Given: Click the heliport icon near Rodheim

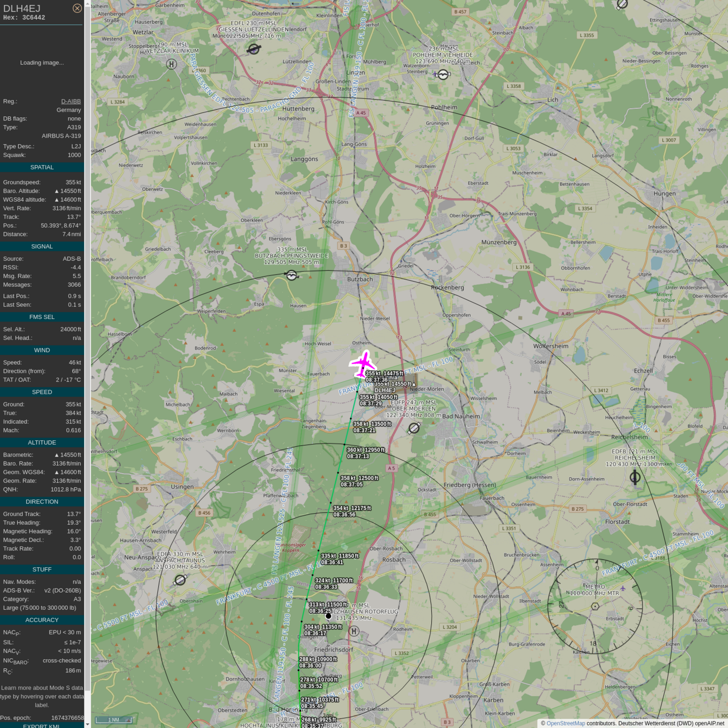Looking at the screenshot, I should pyautogui.click(x=354, y=631).
